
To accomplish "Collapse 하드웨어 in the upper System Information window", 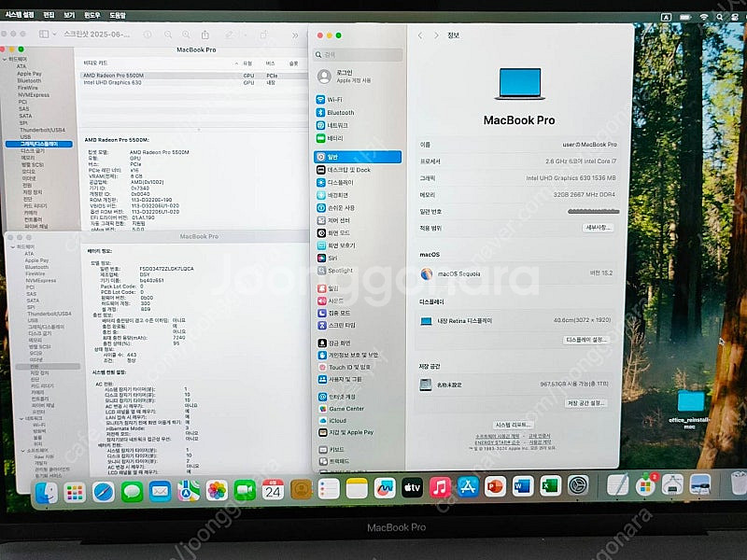I will [5, 59].
